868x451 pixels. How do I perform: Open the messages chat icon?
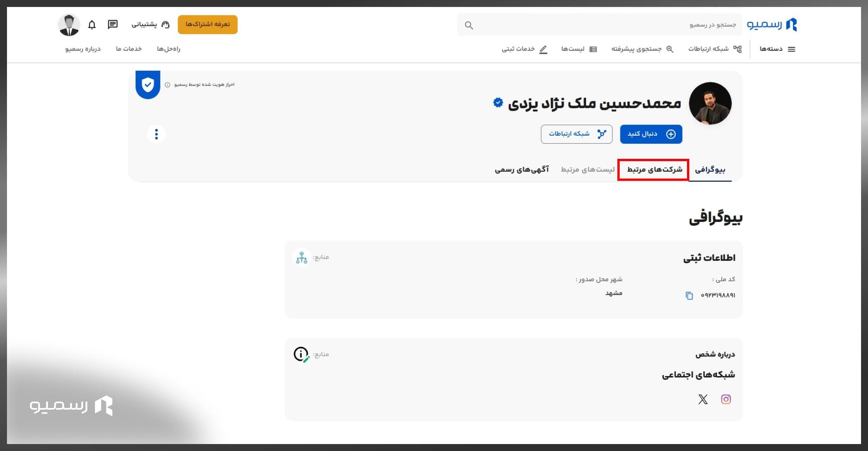113,24
